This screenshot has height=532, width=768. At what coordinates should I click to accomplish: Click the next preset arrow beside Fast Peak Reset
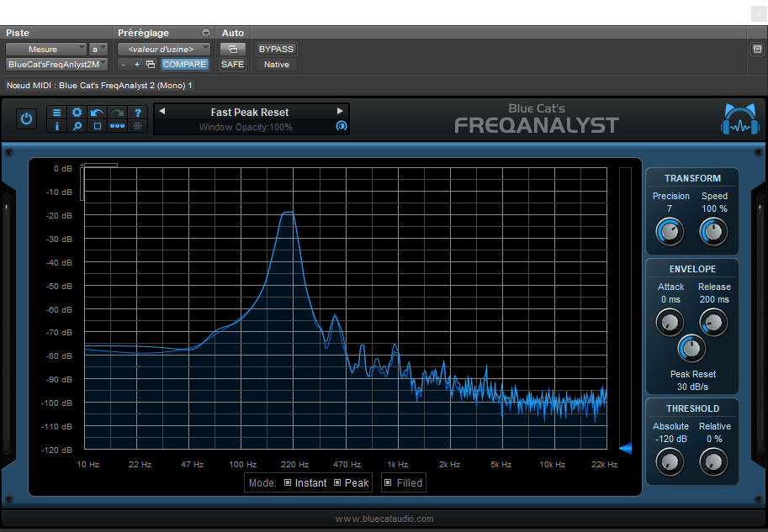340,110
